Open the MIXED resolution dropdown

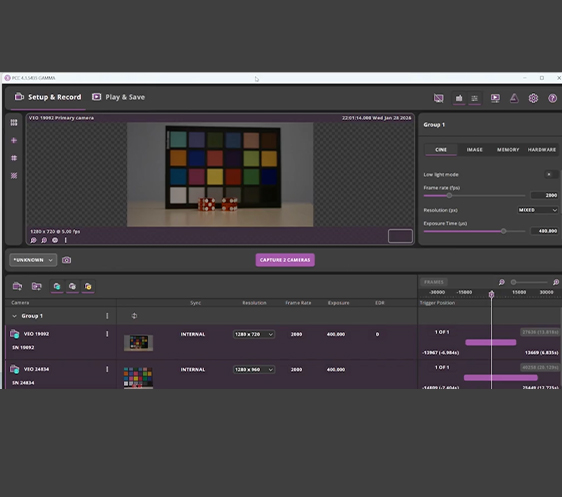(x=537, y=210)
